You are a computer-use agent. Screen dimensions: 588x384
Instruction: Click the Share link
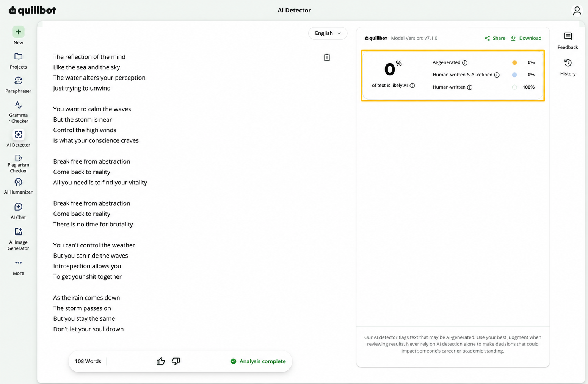[x=495, y=38]
